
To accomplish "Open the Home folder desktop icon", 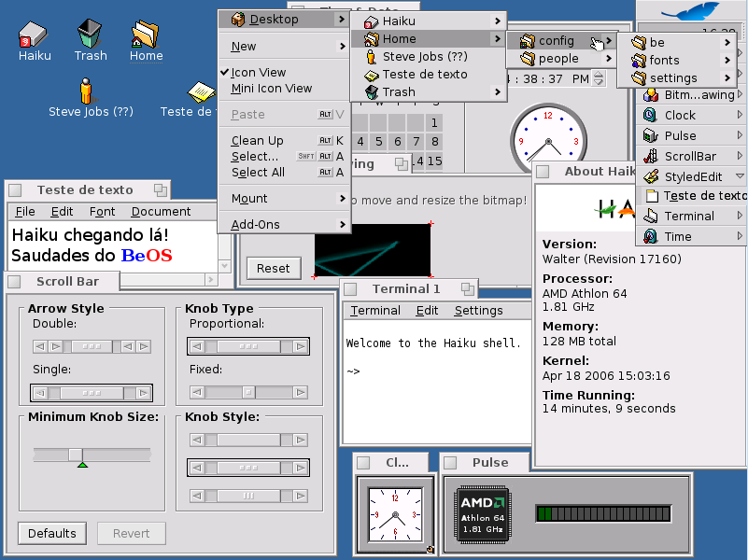I will pyautogui.click(x=146, y=34).
